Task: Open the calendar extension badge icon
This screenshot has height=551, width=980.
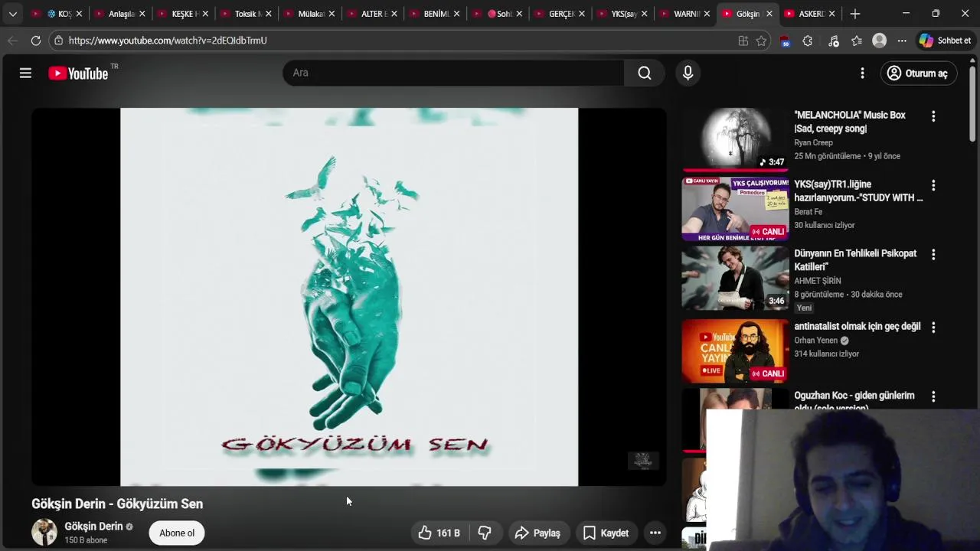Action: coord(785,41)
